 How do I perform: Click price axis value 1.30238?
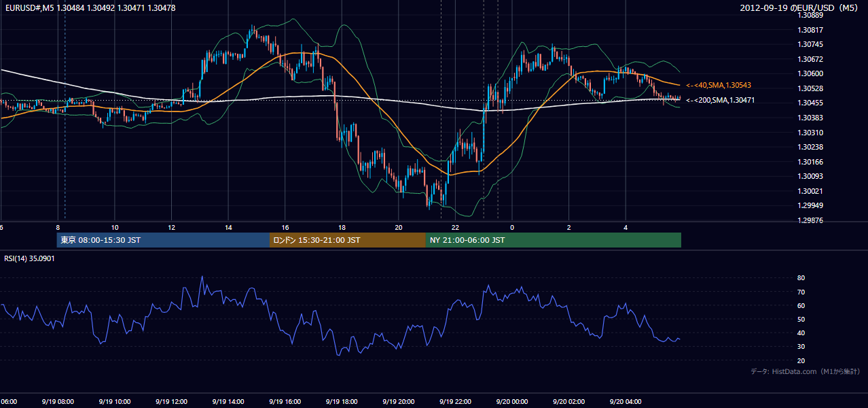pos(810,147)
